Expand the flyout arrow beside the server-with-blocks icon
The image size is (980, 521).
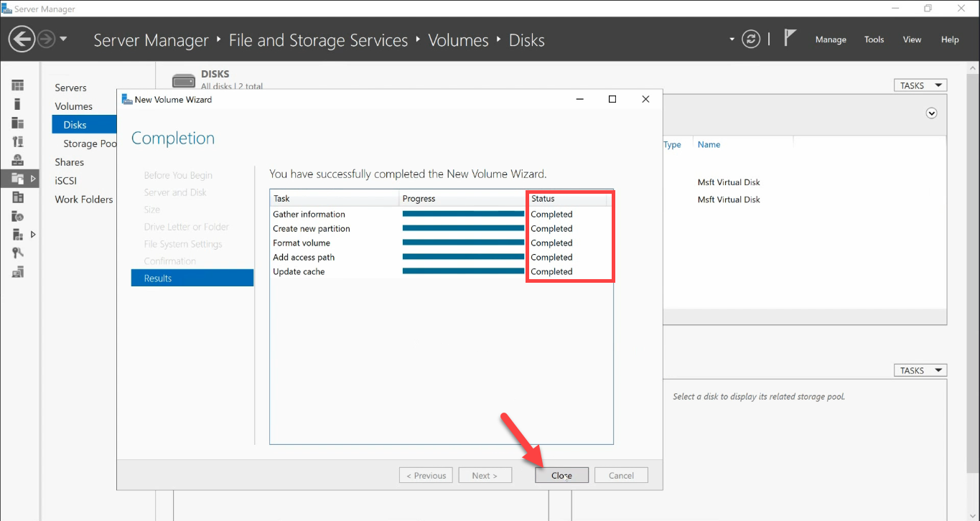point(33,235)
